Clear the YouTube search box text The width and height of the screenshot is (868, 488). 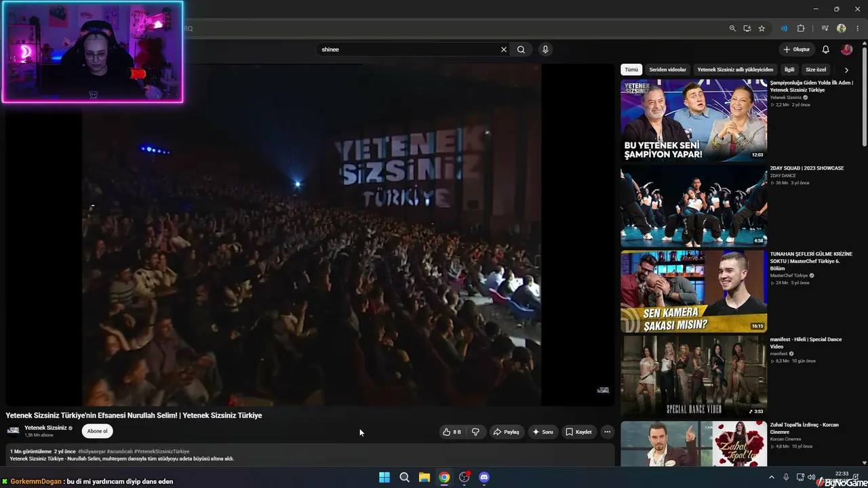[504, 49]
